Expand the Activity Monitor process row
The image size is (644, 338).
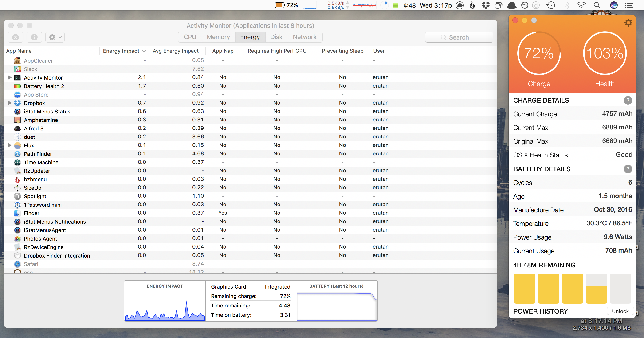pyautogui.click(x=10, y=77)
